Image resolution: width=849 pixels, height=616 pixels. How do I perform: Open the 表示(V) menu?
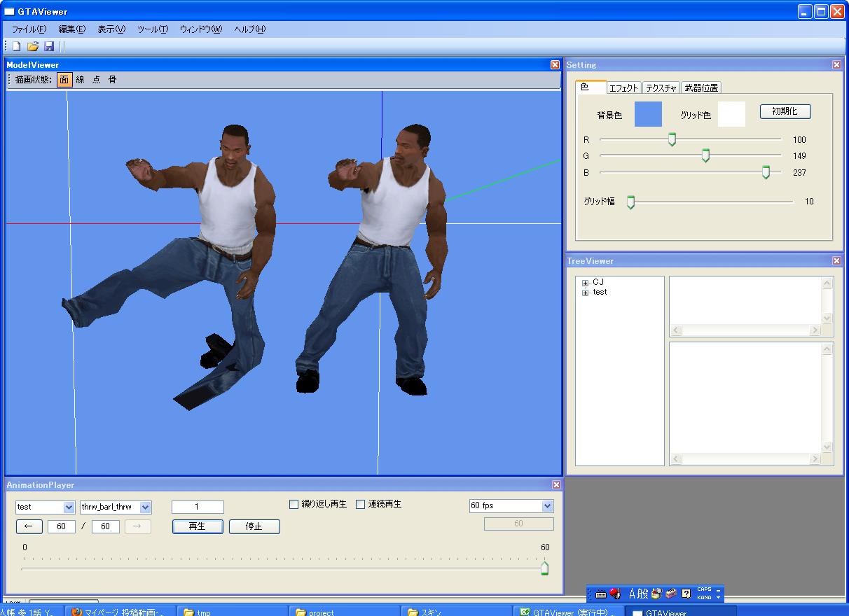pyautogui.click(x=111, y=29)
